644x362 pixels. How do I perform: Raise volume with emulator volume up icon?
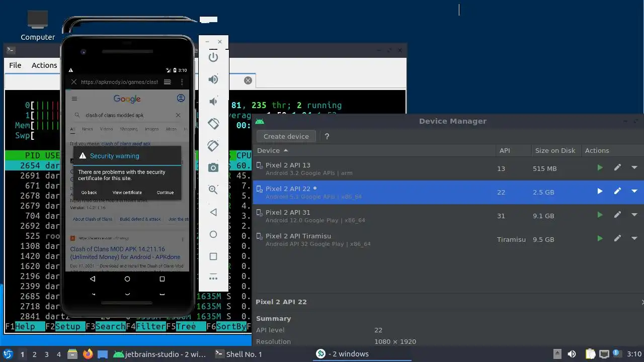click(213, 79)
